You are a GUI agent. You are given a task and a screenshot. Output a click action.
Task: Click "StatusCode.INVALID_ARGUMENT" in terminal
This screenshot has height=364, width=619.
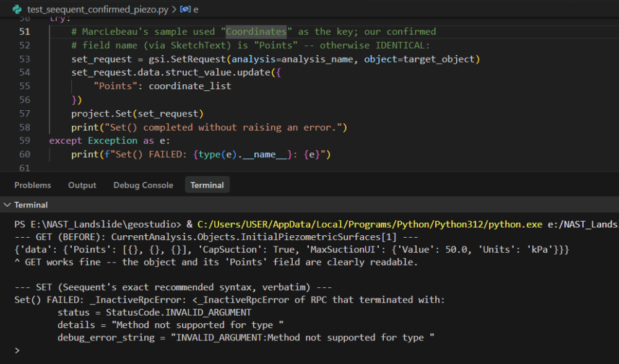pyautogui.click(x=178, y=313)
